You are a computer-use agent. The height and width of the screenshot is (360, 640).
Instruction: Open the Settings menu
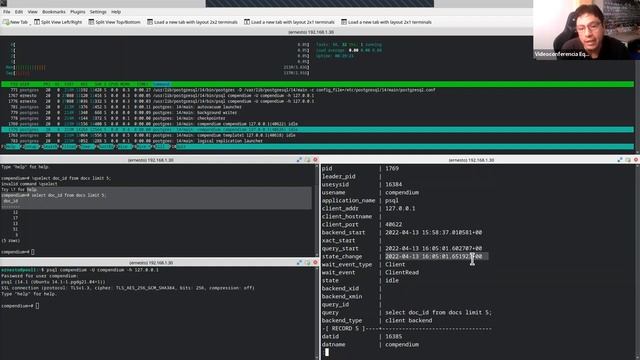[98, 12]
